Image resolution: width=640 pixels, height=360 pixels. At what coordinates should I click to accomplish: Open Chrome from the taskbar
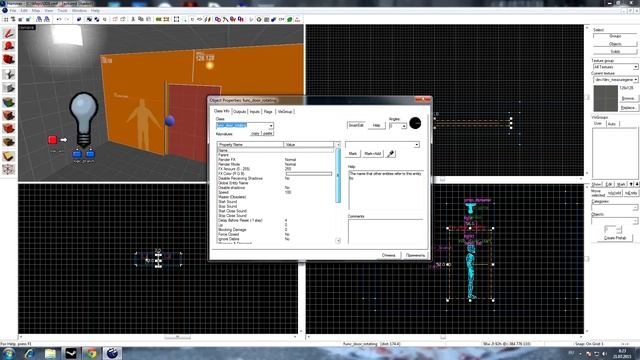pyautogui.click(x=91, y=353)
